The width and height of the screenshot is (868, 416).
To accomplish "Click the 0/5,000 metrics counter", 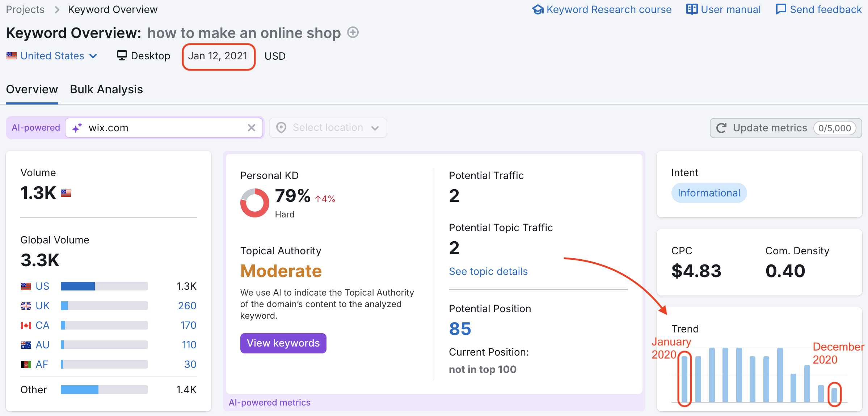I will click(x=835, y=128).
